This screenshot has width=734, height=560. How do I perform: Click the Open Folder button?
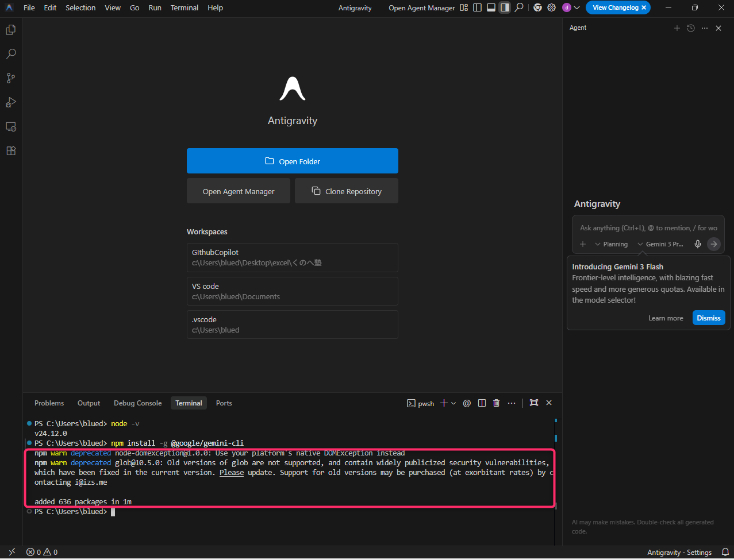(292, 161)
